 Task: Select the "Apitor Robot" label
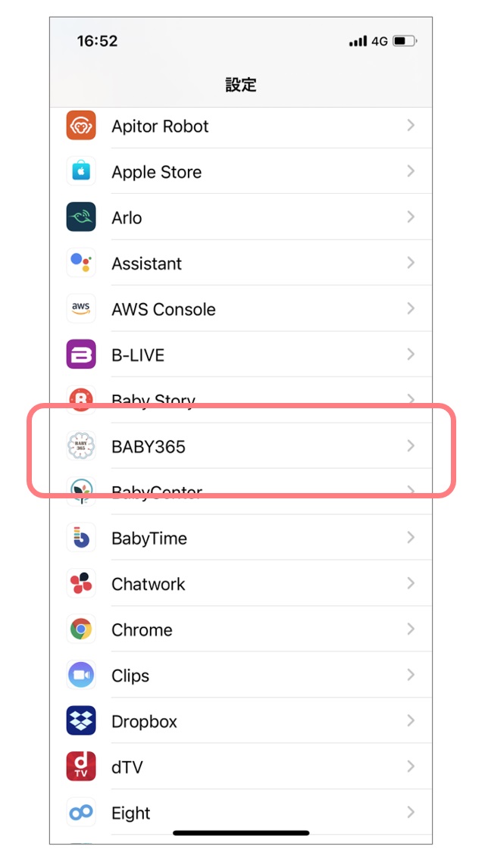click(160, 126)
